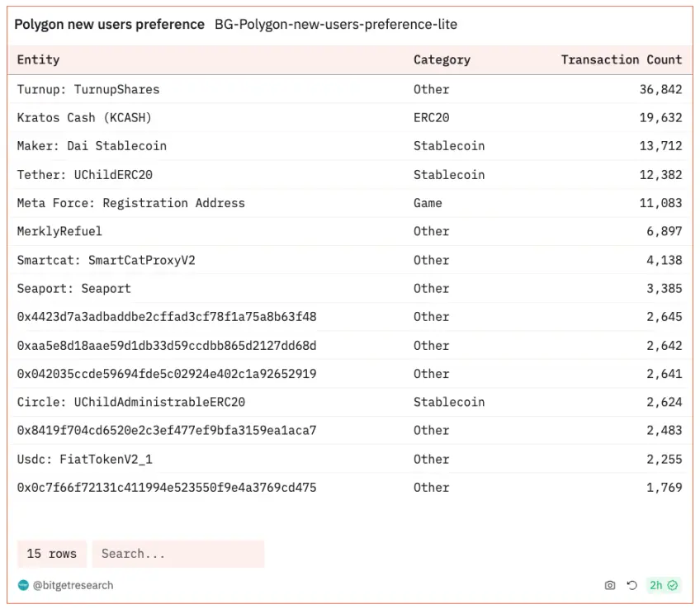
Task: Click the 15 rows count label
Action: [51, 554]
